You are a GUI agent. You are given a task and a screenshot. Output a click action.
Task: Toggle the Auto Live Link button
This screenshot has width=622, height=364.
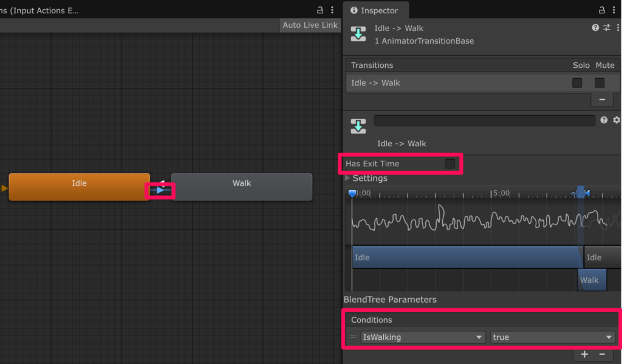(x=310, y=25)
